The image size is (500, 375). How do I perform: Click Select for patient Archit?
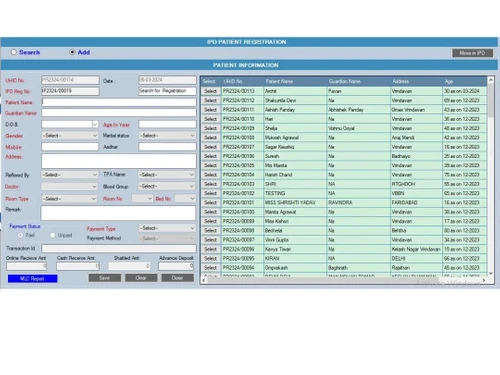pyautogui.click(x=211, y=91)
